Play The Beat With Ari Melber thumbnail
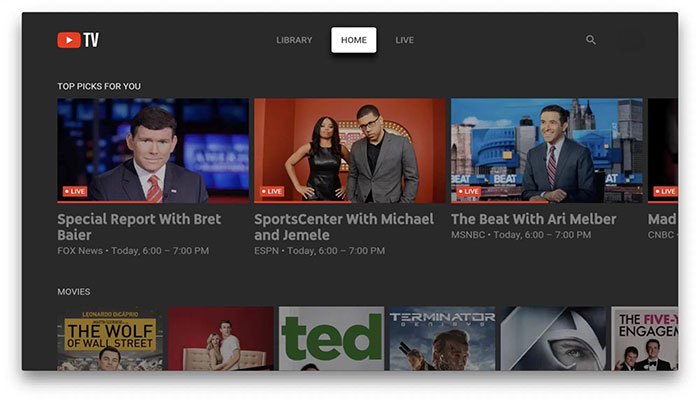The image size is (700, 400). [x=547, y=150]
